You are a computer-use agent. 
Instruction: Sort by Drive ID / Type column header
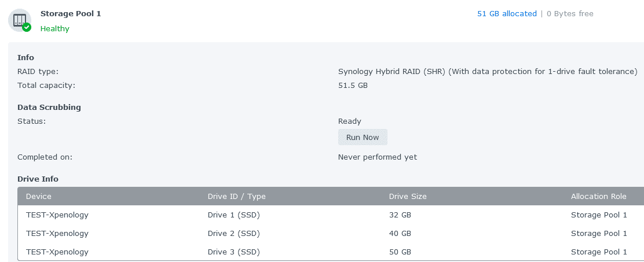[x=236, y=197]
